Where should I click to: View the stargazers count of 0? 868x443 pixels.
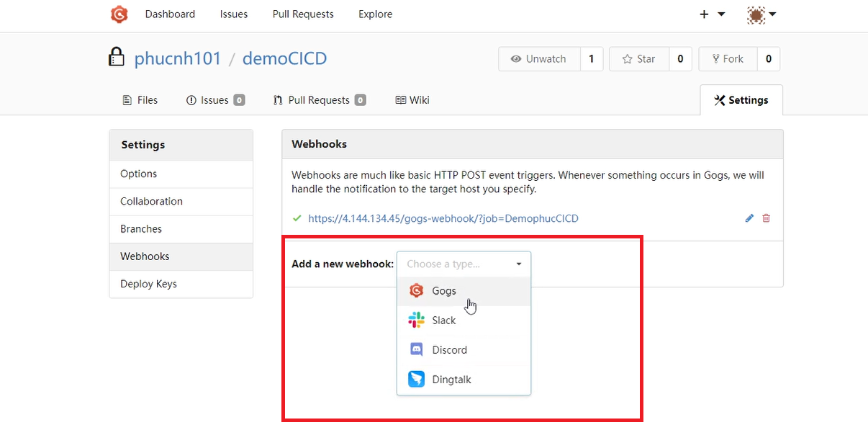tap(680, 59)
